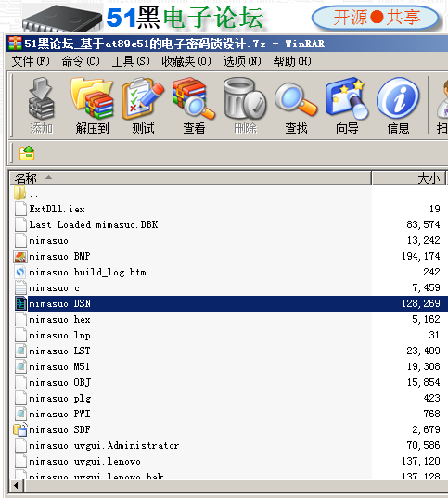Open the File (文件) menu
The image size is (448, 498).
(31, 61)
